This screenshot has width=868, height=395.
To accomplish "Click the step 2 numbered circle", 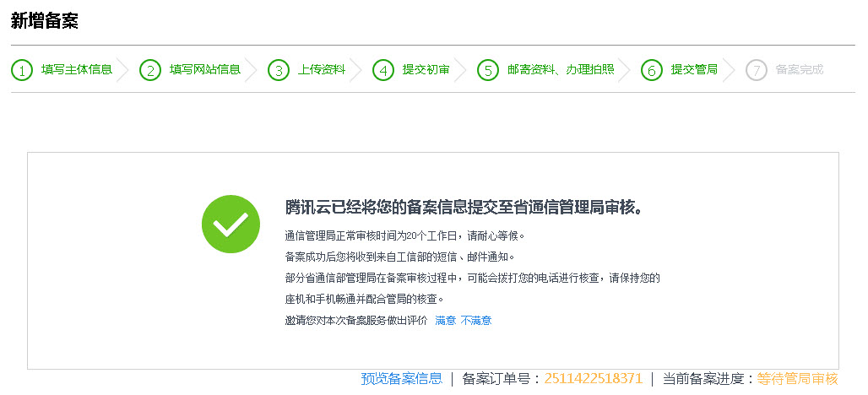I will tap(150, 70).
